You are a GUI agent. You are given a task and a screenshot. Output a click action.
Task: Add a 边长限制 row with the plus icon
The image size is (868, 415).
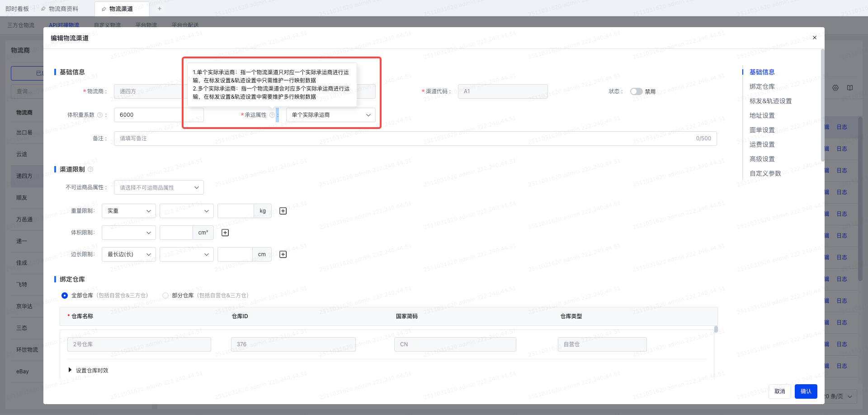coord(283,254)
